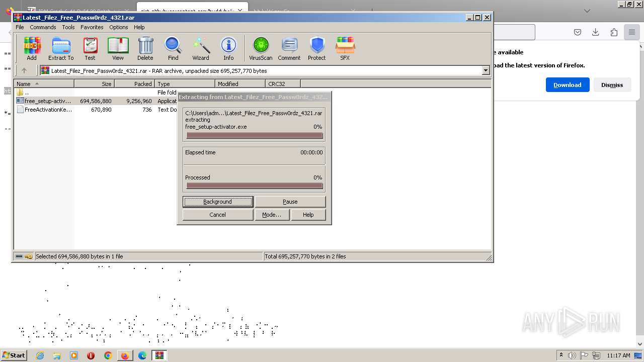Click the Find magnifier icon
This screenshot has height=362, width=644.
pos(173,49)
